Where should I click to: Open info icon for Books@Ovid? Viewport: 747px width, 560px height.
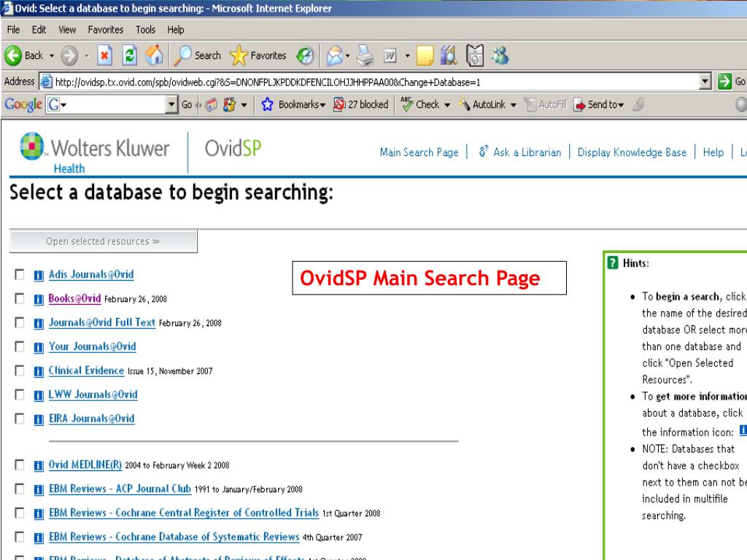(39, 300)
